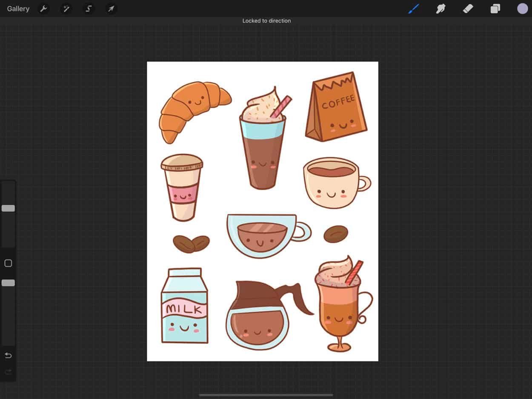
Task: Open the active color picker
Action: pos(522,9)
